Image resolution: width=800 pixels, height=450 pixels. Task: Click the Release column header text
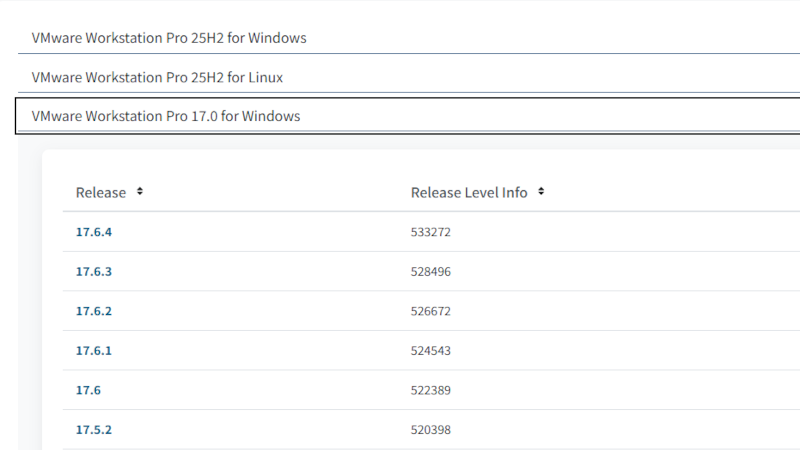(101, 192)
